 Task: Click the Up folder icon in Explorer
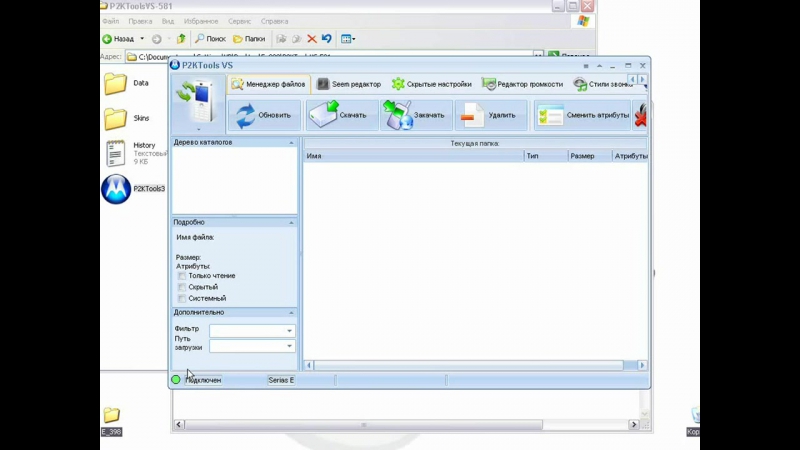tap(181, 39)
